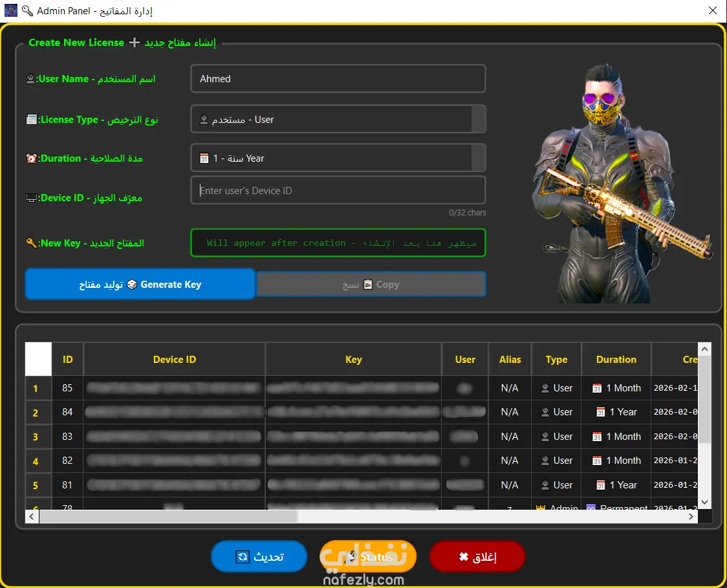727x588 pixels.
Task: Click the vertical scrollbar down arrow
Action: (705, 502)
